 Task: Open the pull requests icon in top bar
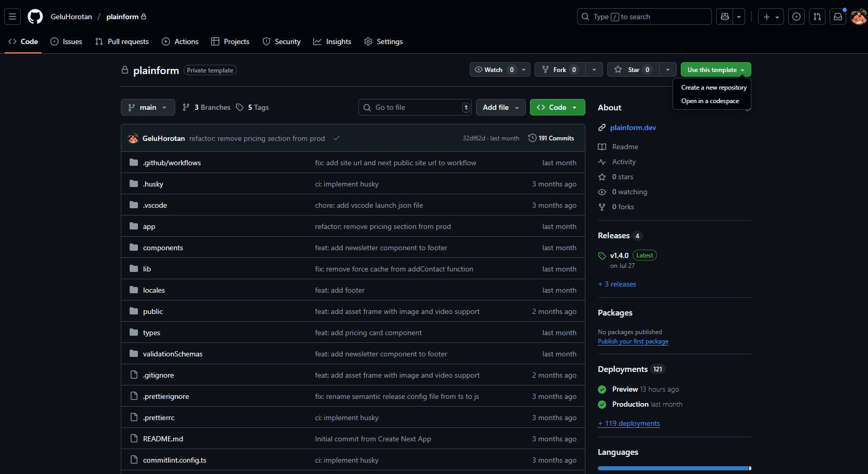coord(817,17)
